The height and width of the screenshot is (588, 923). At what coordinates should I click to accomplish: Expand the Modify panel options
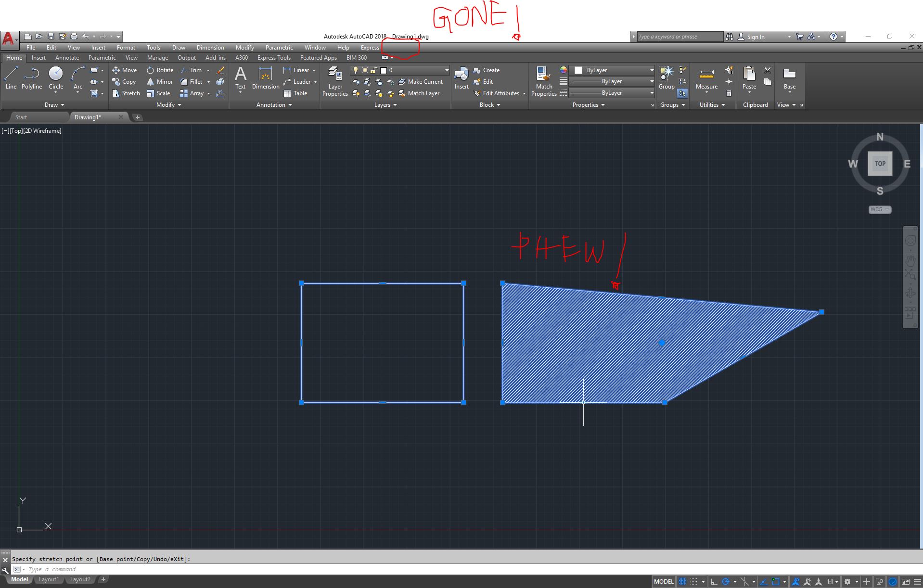(178, 105)
